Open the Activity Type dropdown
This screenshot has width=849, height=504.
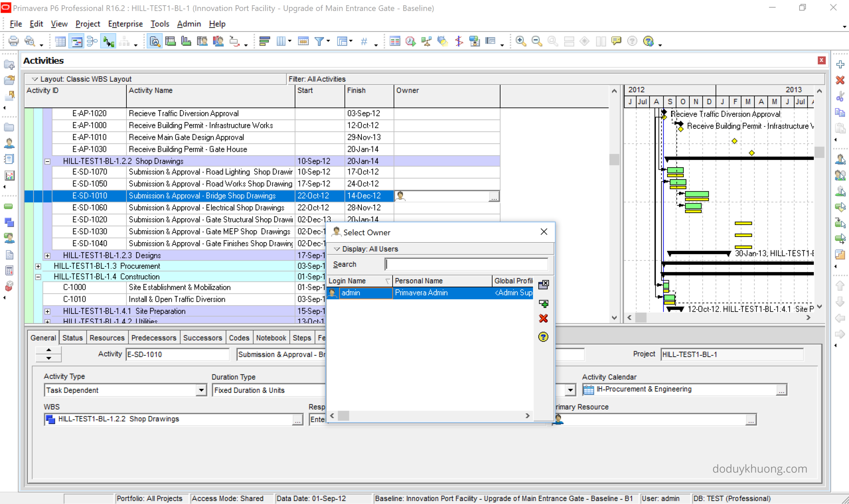[201, 390]
